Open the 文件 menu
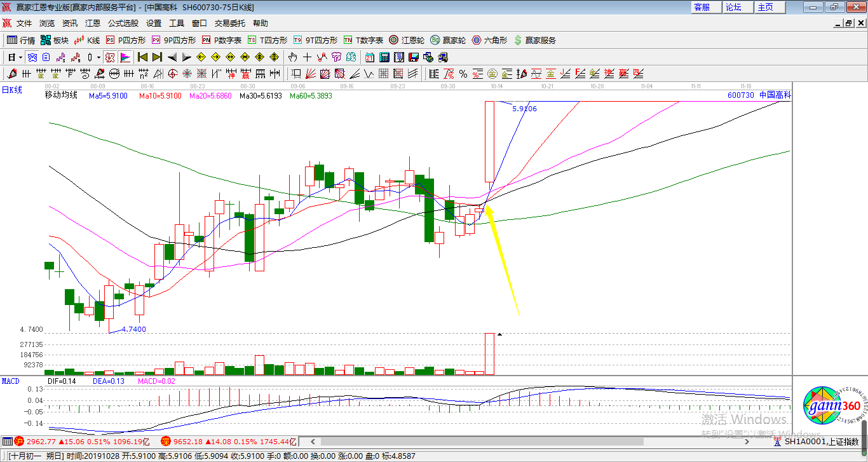 click(x=24, y=23)
